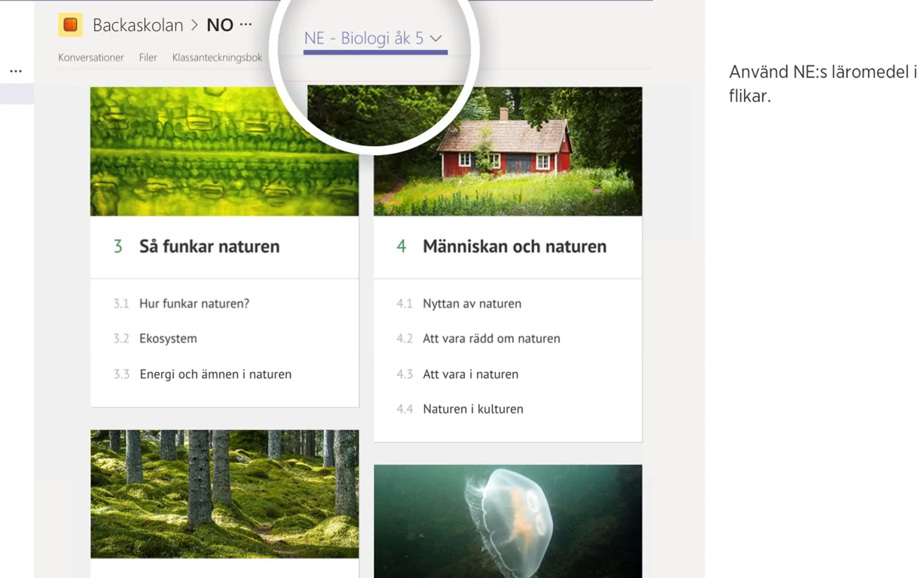
Task: Open the Klassanteckningsbok tab
Action: click(x=217, y=57)
